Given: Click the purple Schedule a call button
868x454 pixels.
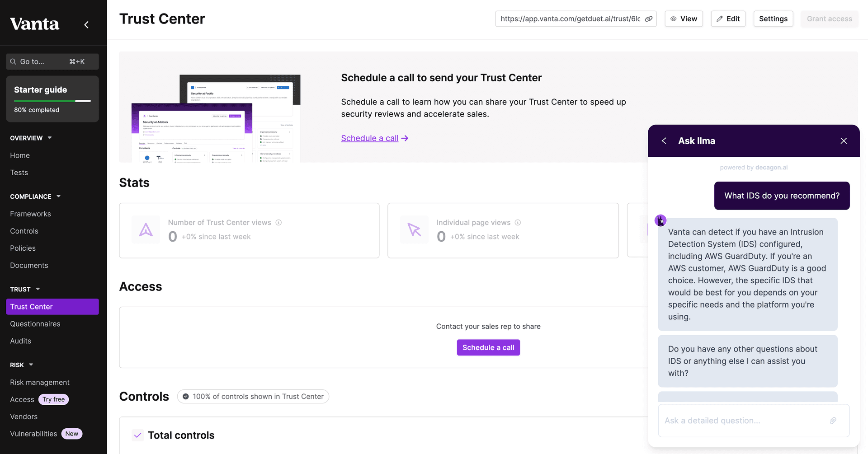Looking at the screenshot, I should pyautogui.click(x=488, y=347).
